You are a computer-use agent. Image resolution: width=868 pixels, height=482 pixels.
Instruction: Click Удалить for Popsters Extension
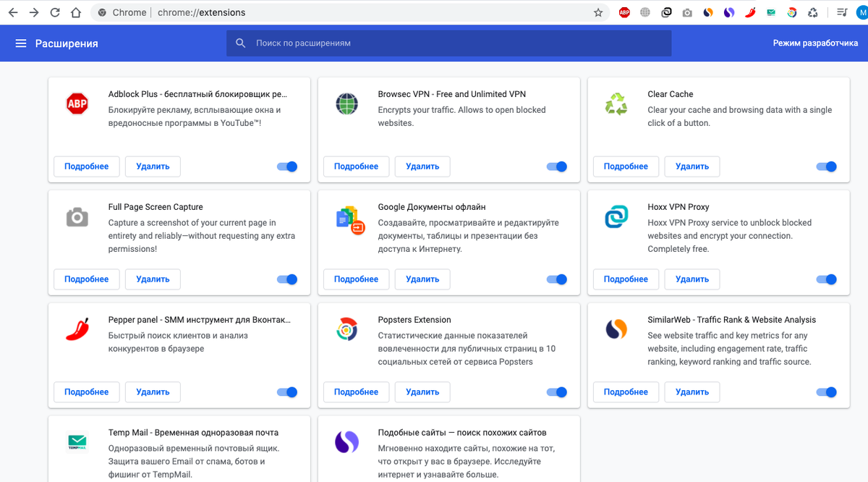[422, 392]
